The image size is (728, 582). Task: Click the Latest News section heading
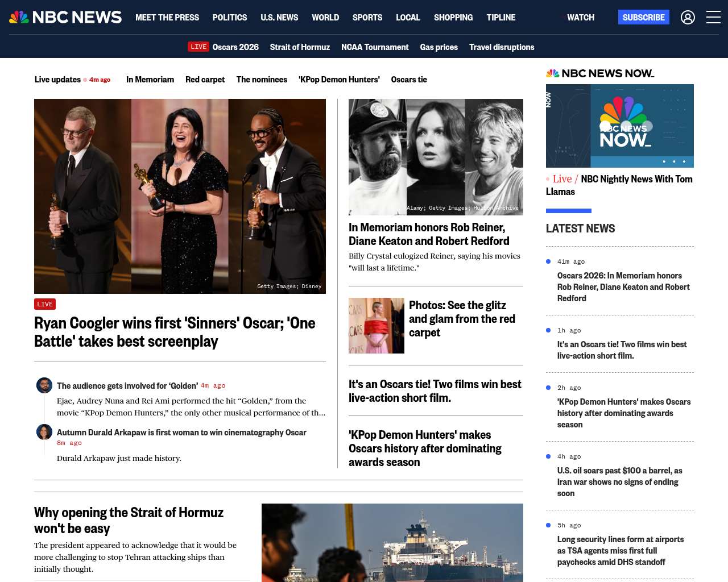pos(580,228)
